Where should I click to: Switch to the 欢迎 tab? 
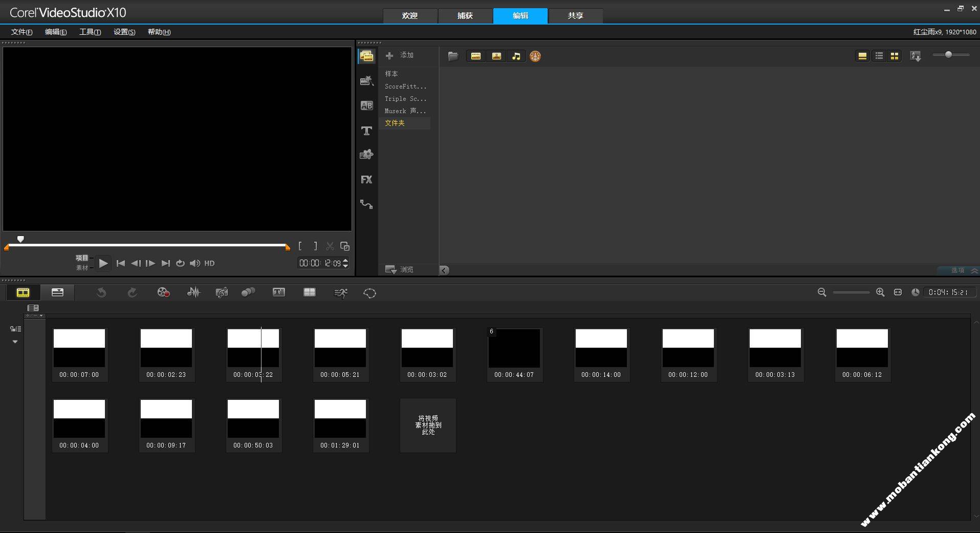[409, 16]
